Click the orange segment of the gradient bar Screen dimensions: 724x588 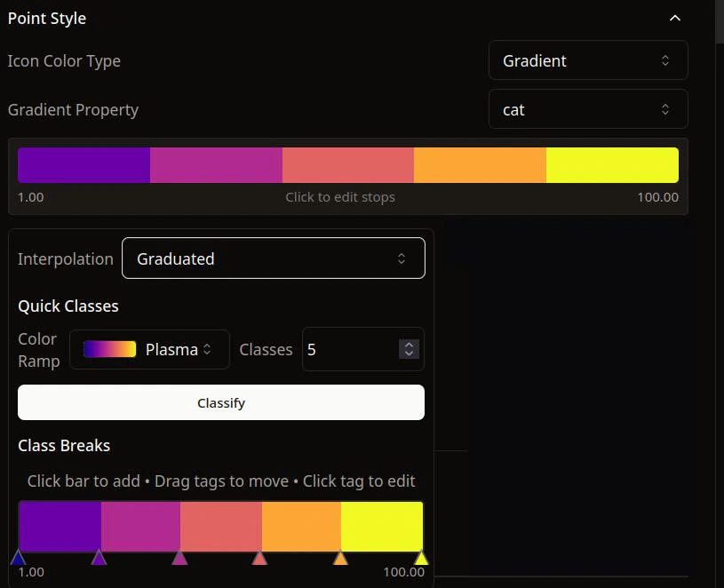point(480,164)
